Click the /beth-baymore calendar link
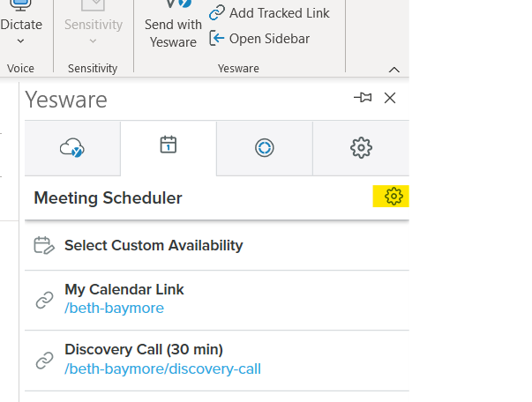 point(115,308)
